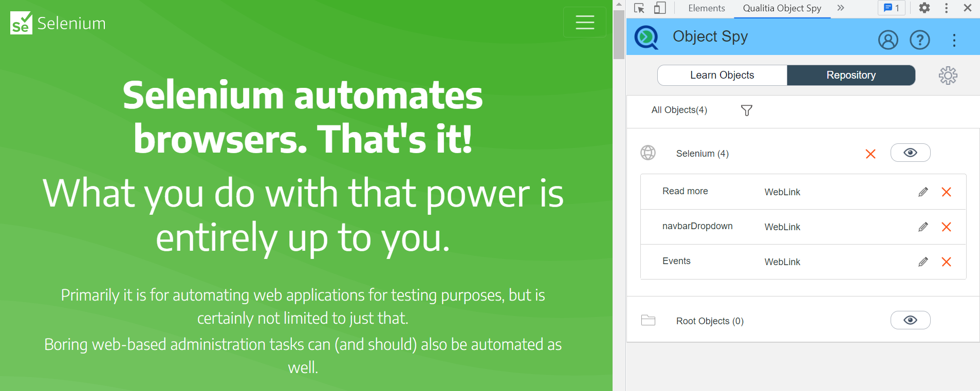Expand more DevTools tabs chevron
The image size is (980, 391).
(840, 8)
